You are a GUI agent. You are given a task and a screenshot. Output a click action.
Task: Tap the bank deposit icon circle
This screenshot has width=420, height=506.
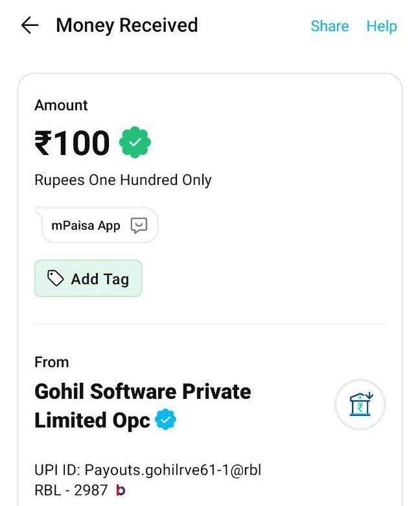360,404
